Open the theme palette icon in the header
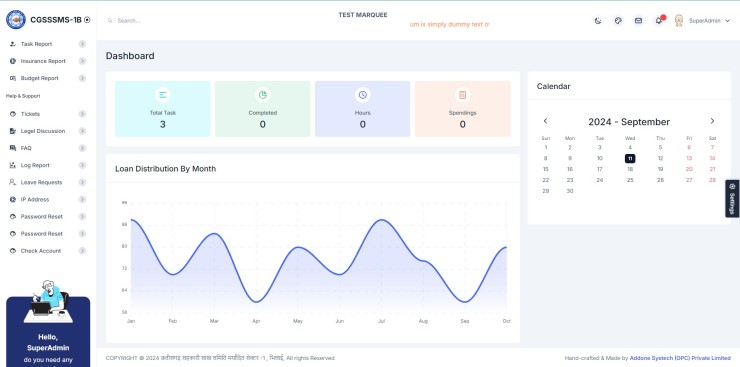The image size is (740, 367). (618, 21)
